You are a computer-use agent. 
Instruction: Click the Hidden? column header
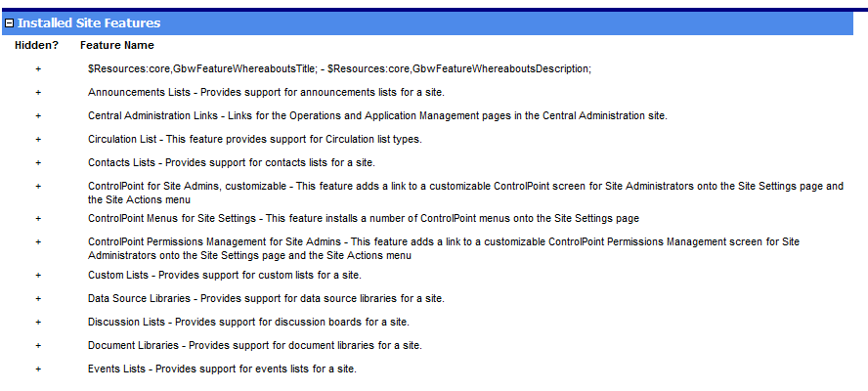point(37,45)
